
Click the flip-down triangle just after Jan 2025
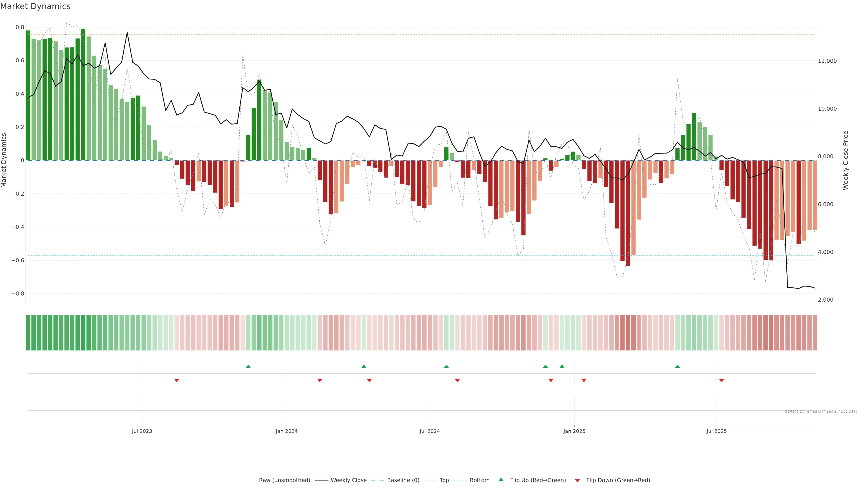pos(584,380)
